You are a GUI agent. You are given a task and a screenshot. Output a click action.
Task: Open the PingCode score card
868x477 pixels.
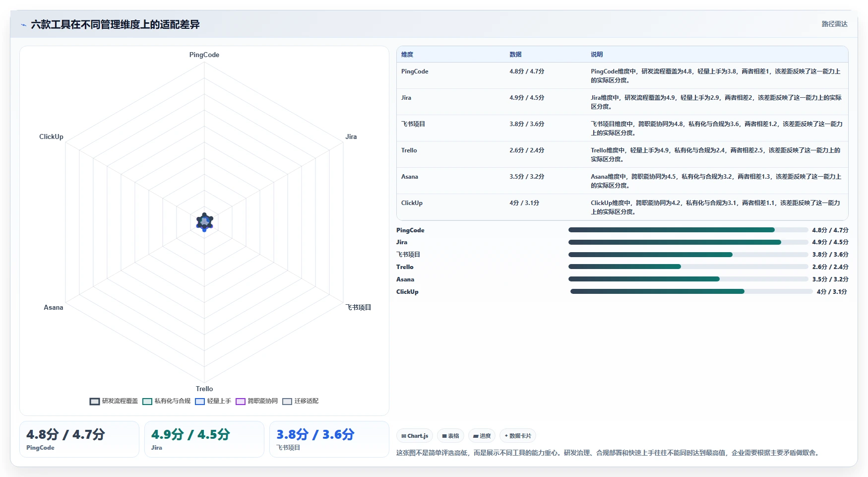pos(79,439)
